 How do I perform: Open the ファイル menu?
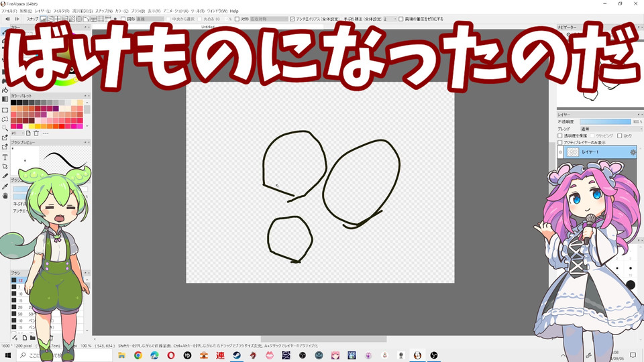(x=9, y=11)
